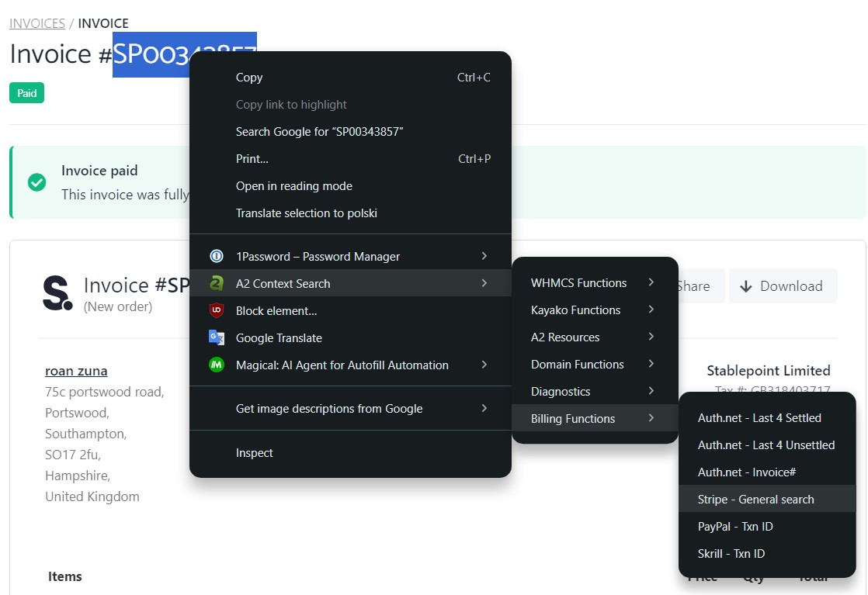The image size is (868, 595).
Task: Select PayPal - Txn ID entry
Action: tap(767, 526)
